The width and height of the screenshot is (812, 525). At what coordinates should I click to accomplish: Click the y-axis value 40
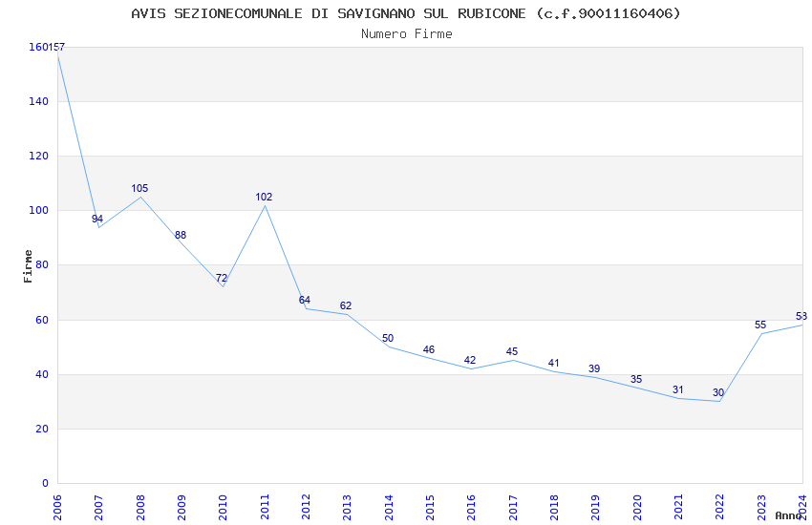click(x=42, y=374)
